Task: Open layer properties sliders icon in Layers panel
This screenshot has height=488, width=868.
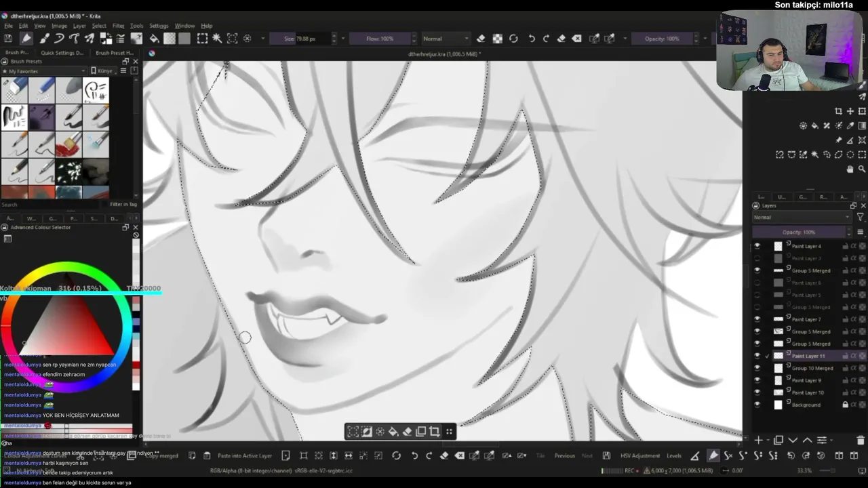Action: point(821,441)
